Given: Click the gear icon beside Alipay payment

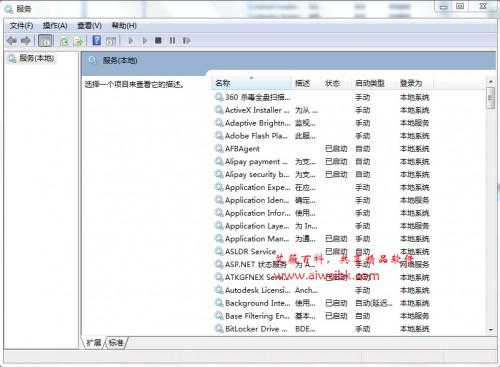Looking at the screenshot, I should click(x=219, y=161).
